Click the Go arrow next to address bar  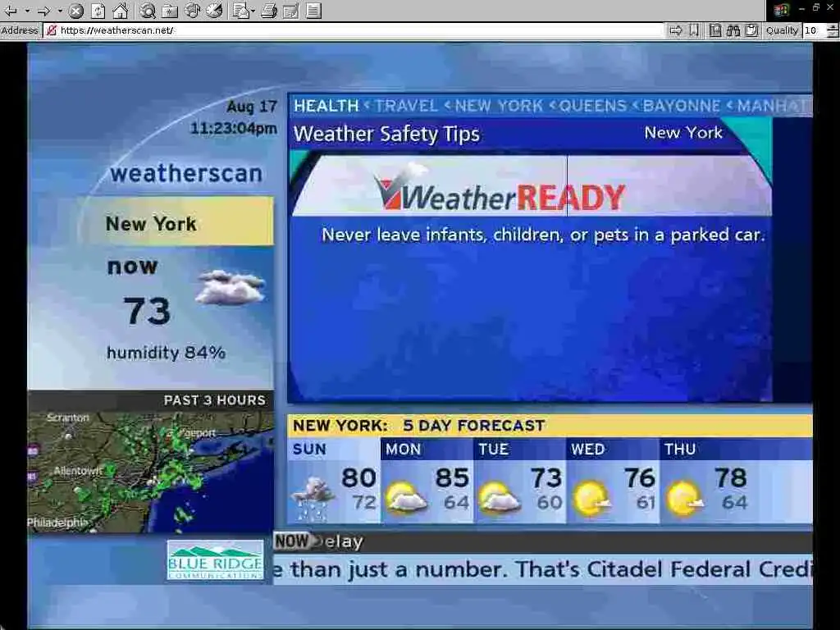pos(676,30)
